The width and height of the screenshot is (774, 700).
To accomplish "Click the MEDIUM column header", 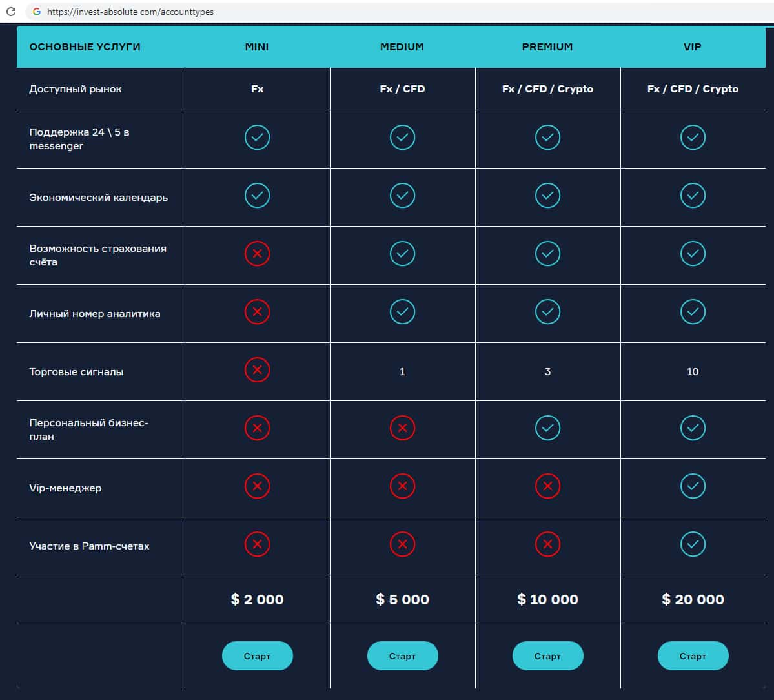I will [402, 47].
